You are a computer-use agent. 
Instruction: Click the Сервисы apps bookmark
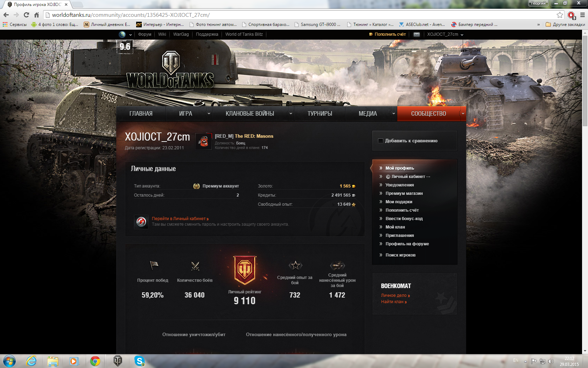15,25
